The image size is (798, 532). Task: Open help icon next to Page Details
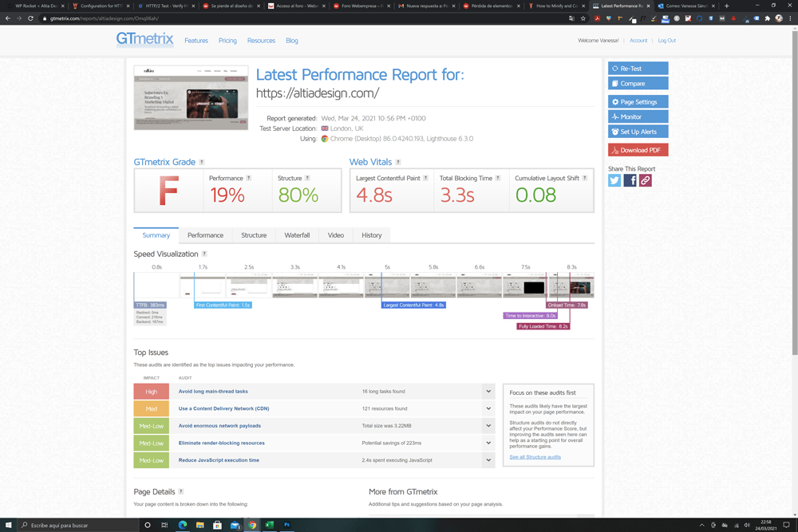point(180,492)
